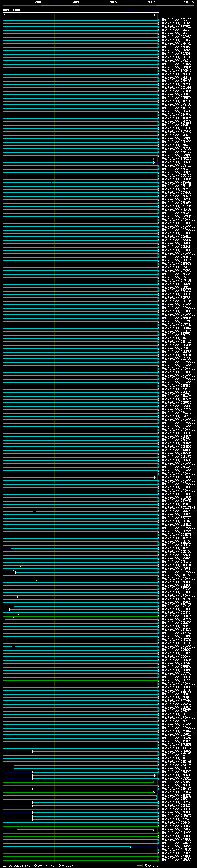
Task: Select hit UniRef100_A9RJ78
Action: [x=177, y=30]
